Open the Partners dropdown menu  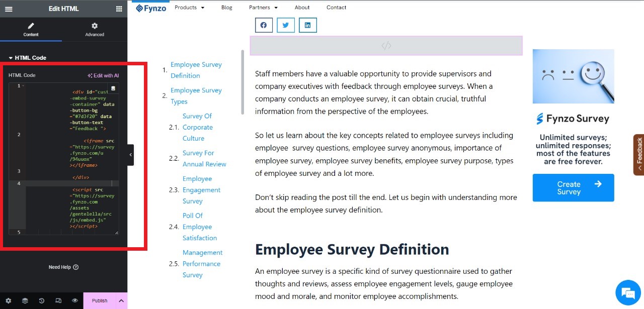[263, 8]
